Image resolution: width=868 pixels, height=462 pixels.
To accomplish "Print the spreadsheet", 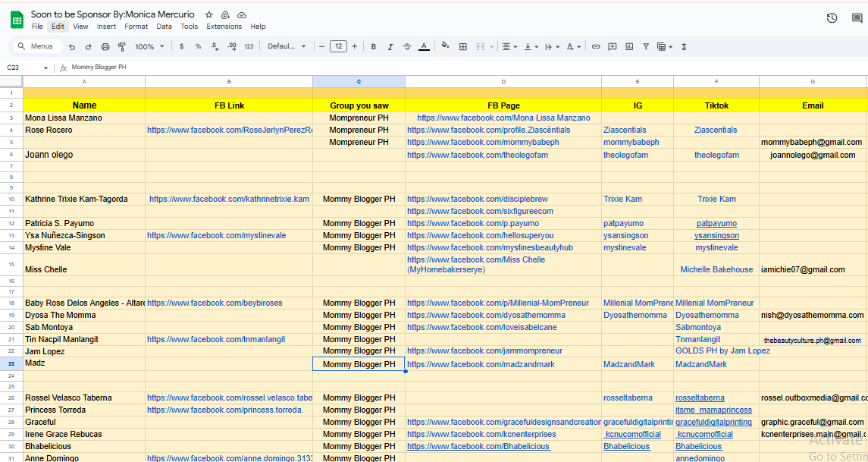I will pos(105,46).
